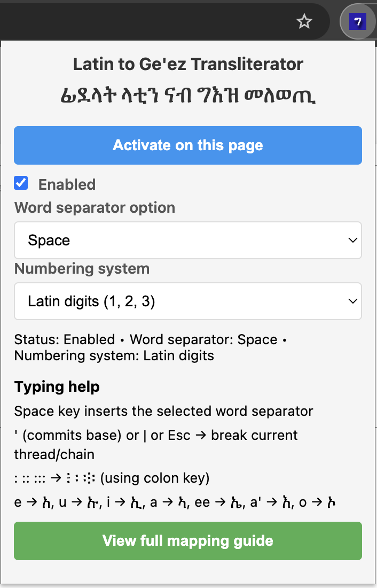
Task: Open the Numbering system dropdown
Action: (x=188, y=301)
